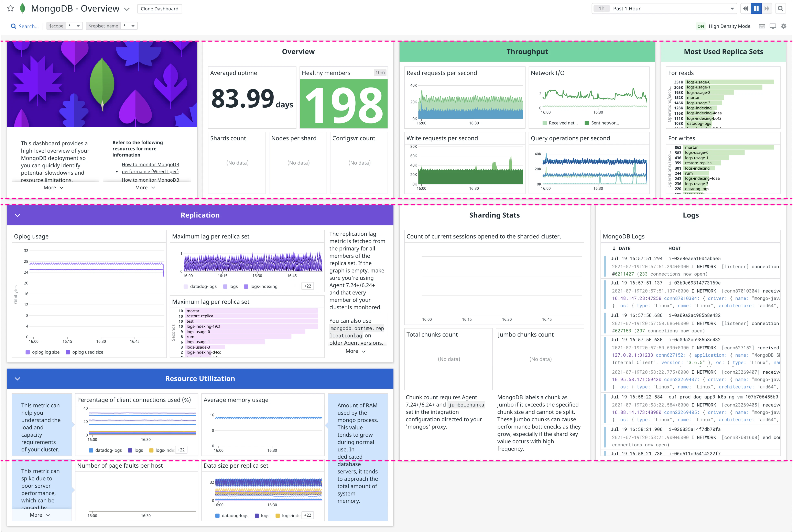Image resolution: width=793 pixels, height=532 pixels.
Task: Click the keyboard shortcuts icon
Action: coord(762,26)
